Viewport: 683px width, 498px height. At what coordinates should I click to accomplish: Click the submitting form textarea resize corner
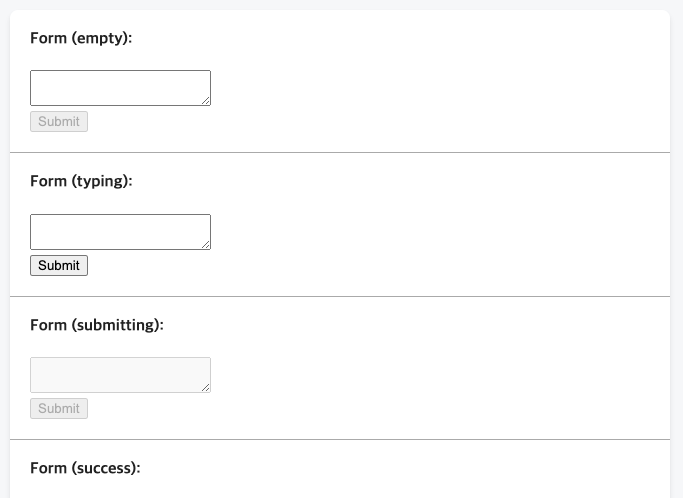pos(206,388)
